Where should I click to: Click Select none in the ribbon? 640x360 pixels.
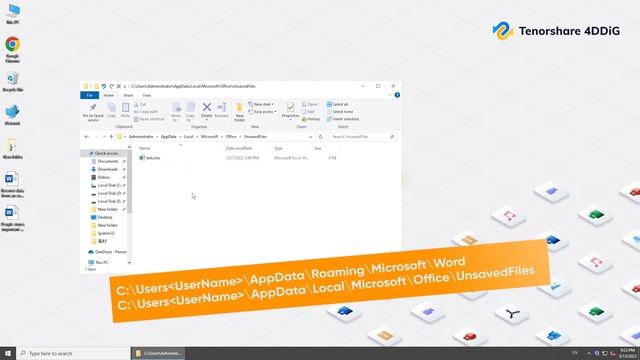tap(340, 111)
